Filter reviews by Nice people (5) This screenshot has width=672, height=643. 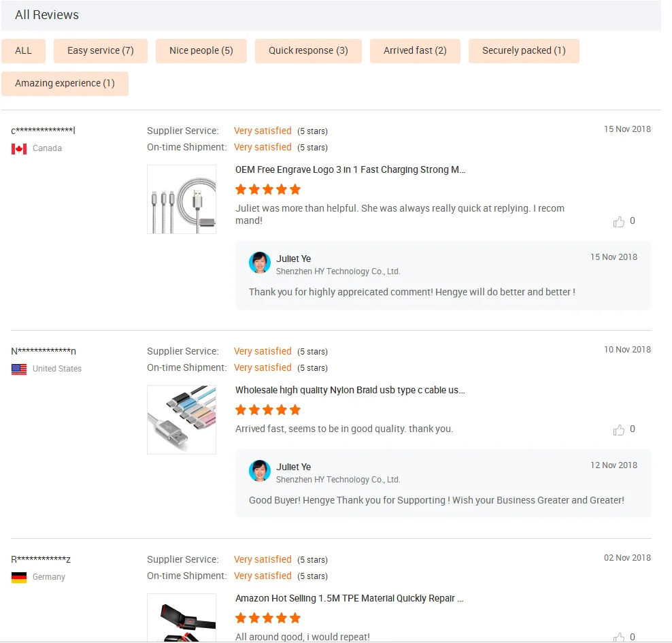(201, 50)
